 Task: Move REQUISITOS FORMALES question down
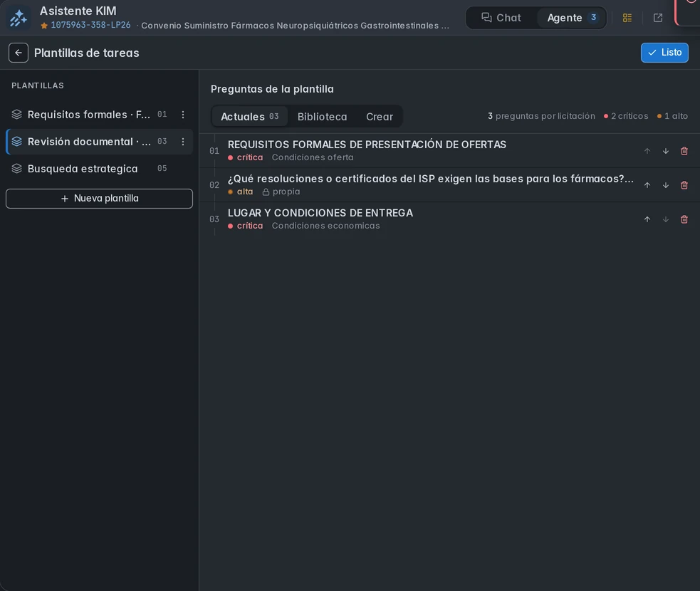(666, 151)
